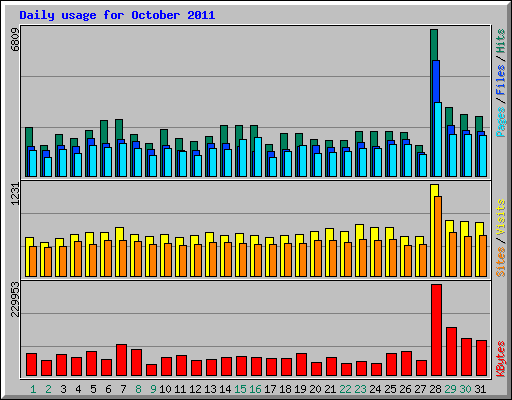Click day label 7 on the x-axis

point(123,389)
